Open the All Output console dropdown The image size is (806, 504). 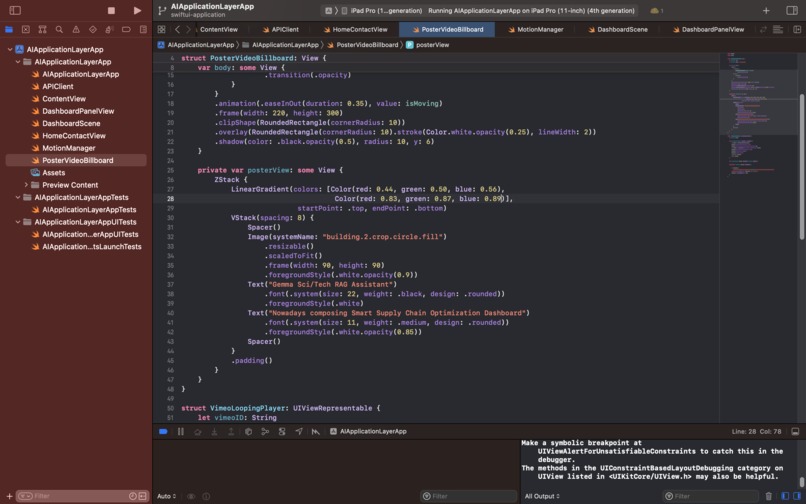tap(542, 496)
